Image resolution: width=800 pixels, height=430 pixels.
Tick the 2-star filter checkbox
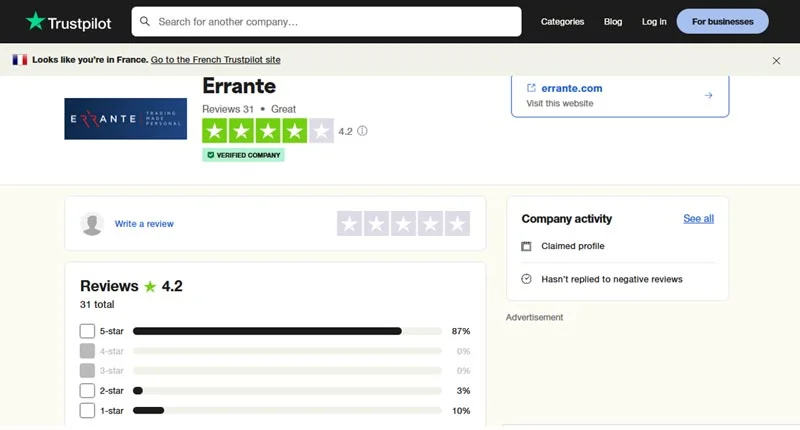point(87,391)
